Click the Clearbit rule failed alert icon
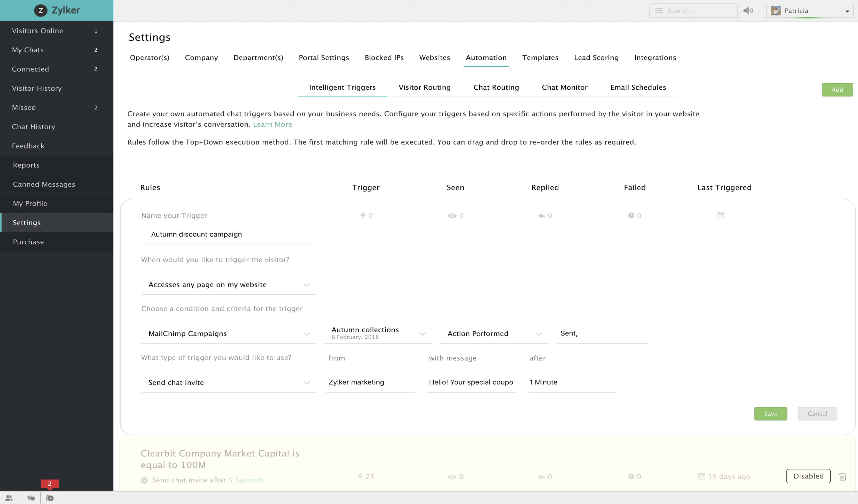Viewport: 858px width, 504px height. (x=631, y=476)
